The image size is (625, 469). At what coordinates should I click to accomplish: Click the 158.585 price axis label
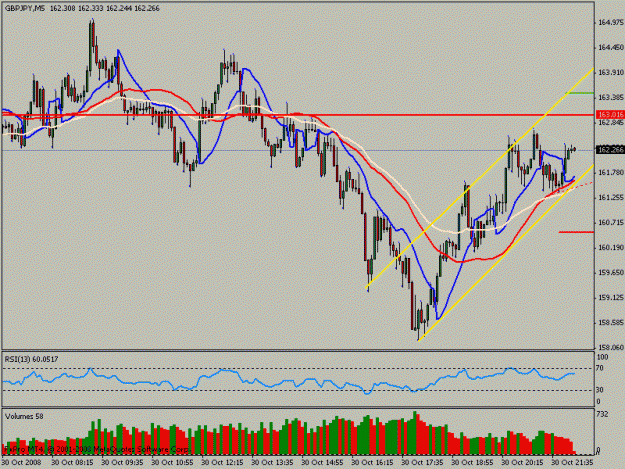(x=611, y=322)
